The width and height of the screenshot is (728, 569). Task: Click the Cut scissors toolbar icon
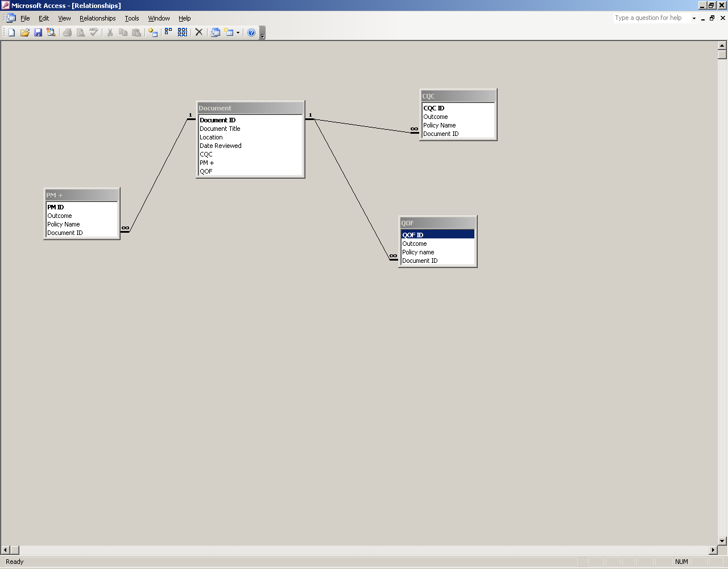(110, 32)
